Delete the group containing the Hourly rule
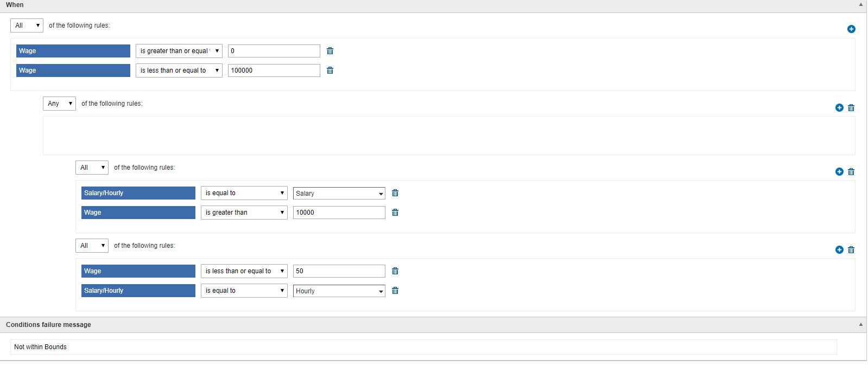 851,250
